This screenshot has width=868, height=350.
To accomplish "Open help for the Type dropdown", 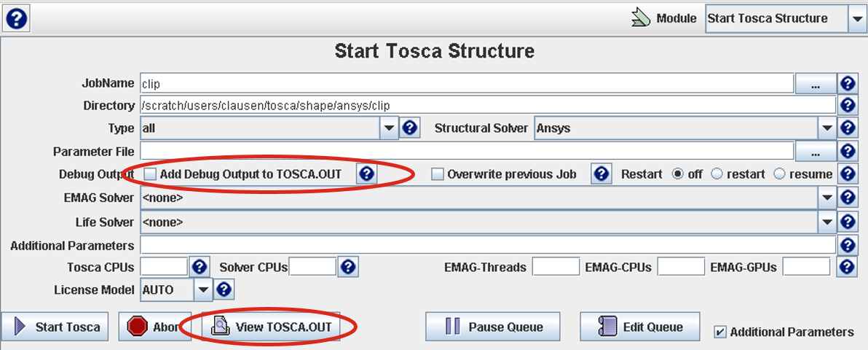I will tap(410, 128).
